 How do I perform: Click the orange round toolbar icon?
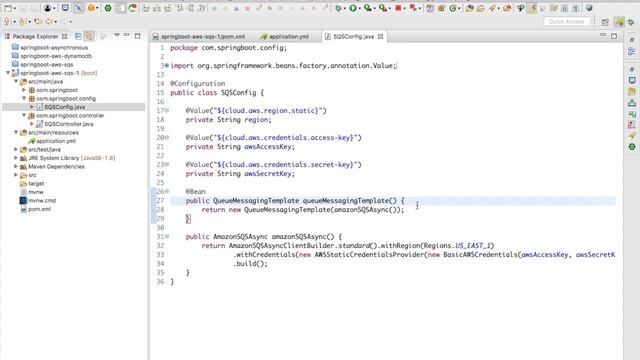pos(91,8)
